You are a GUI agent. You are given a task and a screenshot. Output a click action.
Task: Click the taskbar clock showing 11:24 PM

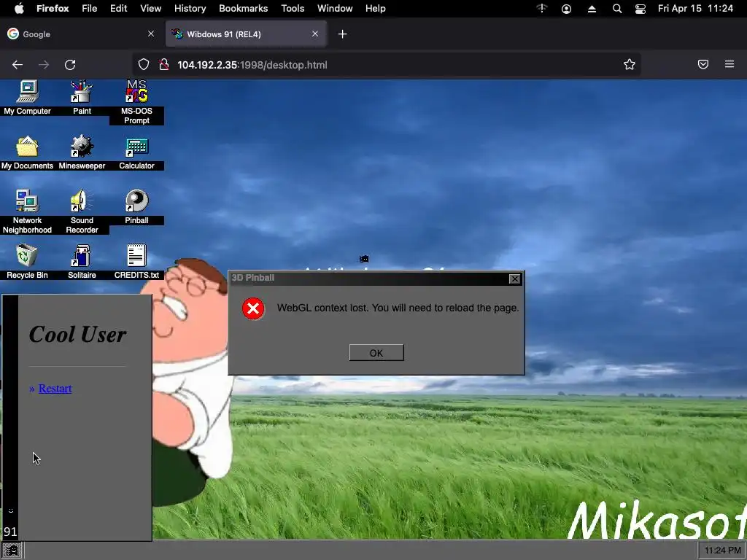[722, 551]
